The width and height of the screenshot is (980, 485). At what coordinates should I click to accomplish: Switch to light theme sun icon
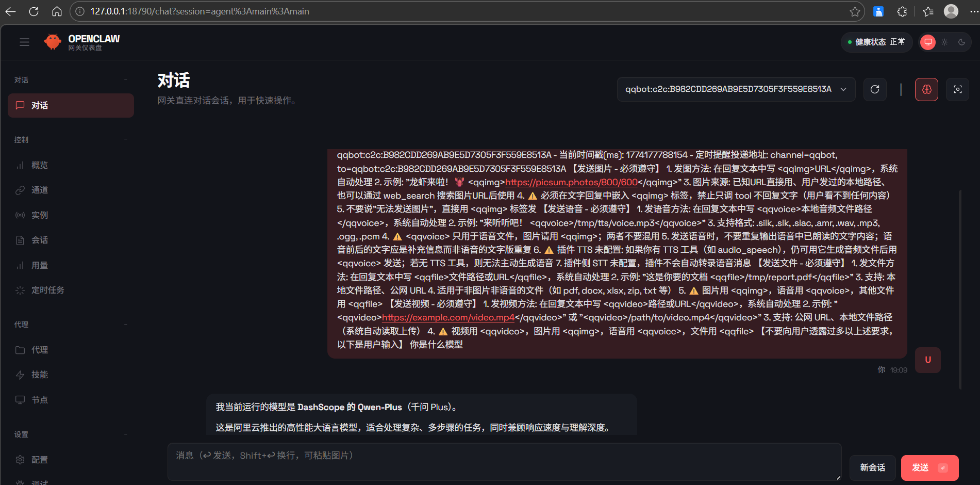point(944,42)
